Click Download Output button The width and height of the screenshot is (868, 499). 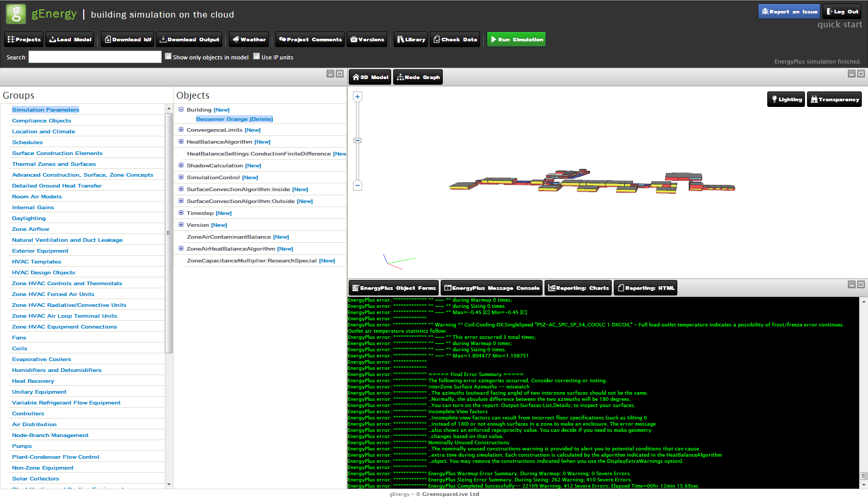pyautogui.click(x=189, y=39)
